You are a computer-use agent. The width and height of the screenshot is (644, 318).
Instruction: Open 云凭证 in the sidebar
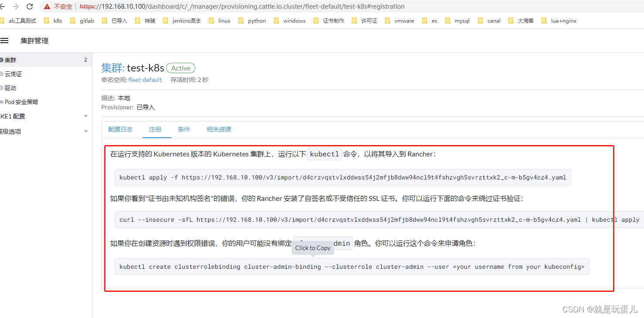(45, 74)
